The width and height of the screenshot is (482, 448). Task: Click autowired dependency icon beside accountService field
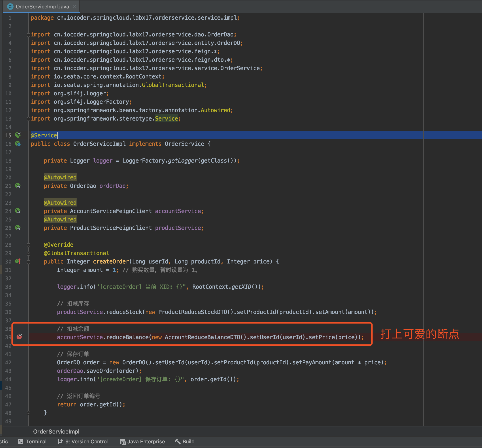tap(18, 211)
